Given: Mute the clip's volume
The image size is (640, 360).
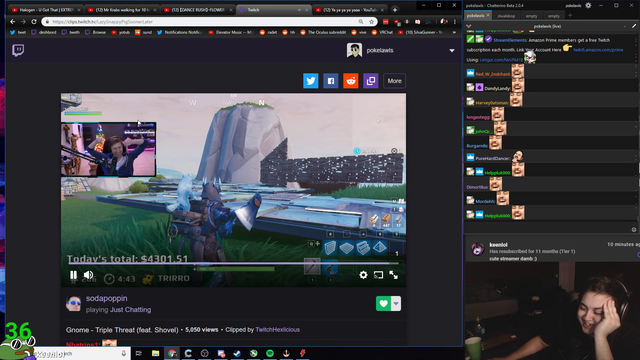Looking at the screenshot, I should point(89,275).
